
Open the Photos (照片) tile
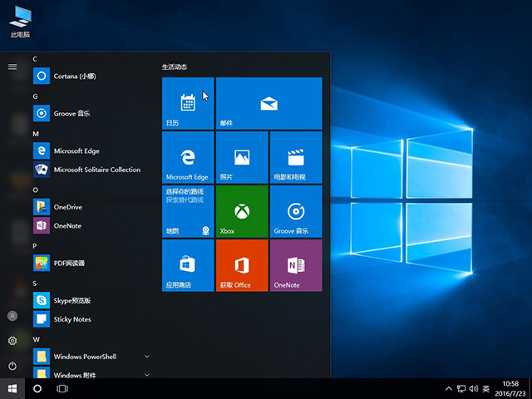coord(241,157)
